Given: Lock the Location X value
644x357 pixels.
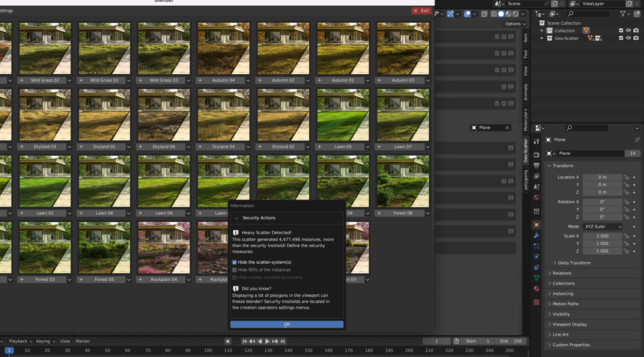Looking at the screenshot, I should pyautogui.click(x=627, y=177).
